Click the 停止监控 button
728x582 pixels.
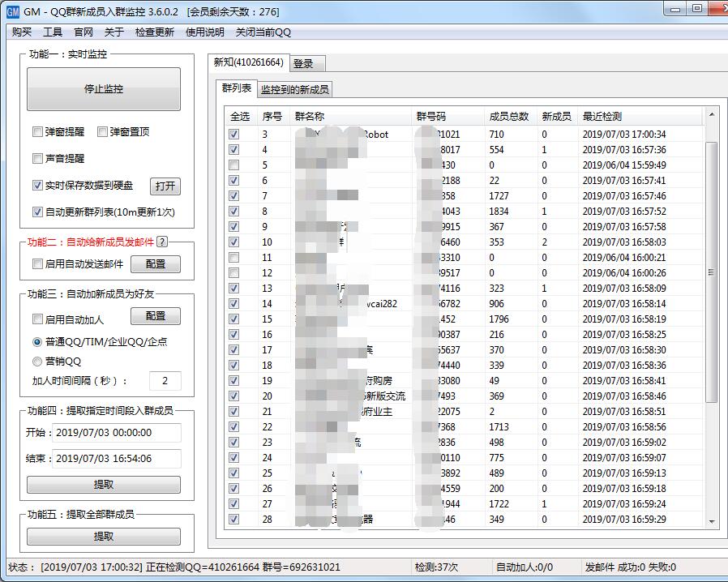click(104, 88)
